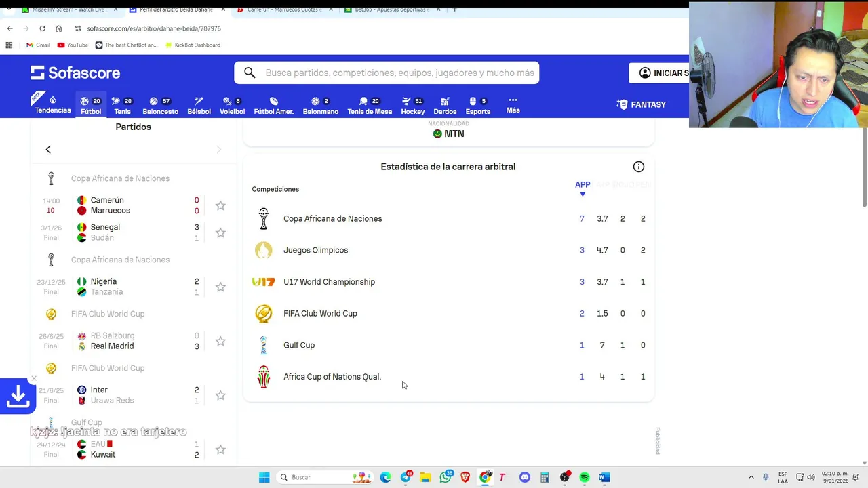Open the Esports section

[x=477, y=105]
